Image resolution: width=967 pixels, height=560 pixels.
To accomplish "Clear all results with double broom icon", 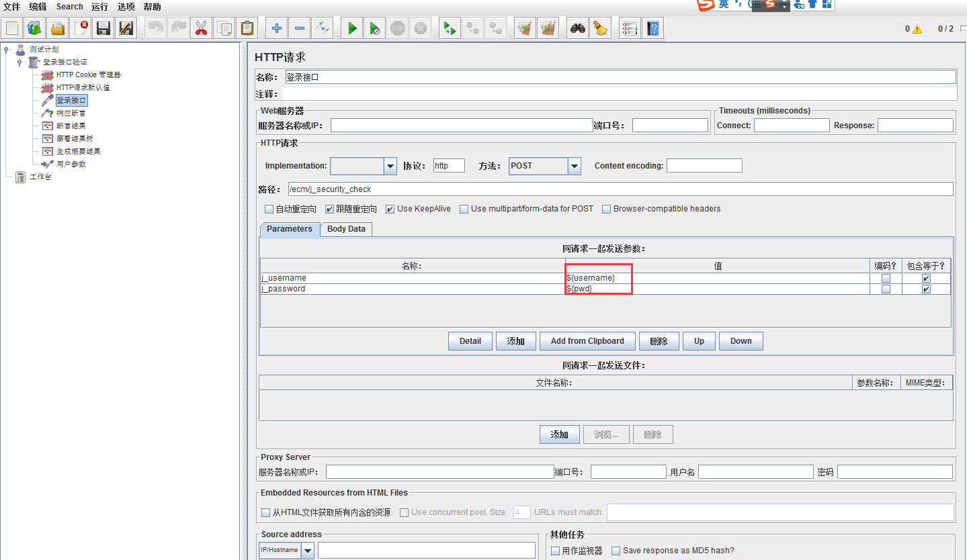I will (548, 28).
